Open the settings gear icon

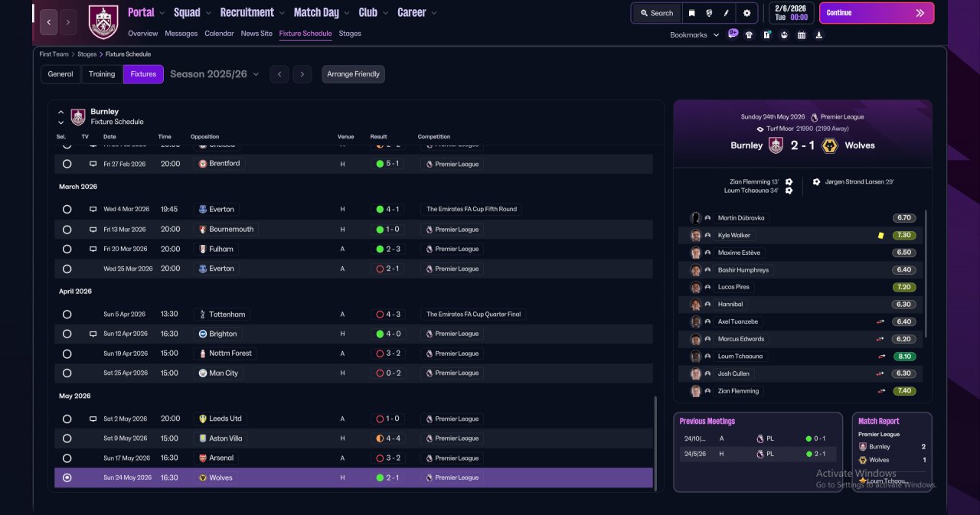[x=746, y=13]
